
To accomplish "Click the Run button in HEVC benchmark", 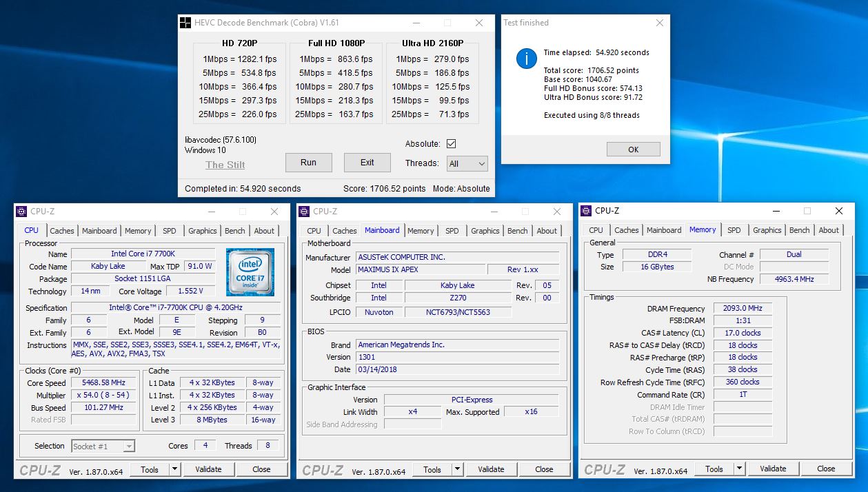I will tap(309, 163).
